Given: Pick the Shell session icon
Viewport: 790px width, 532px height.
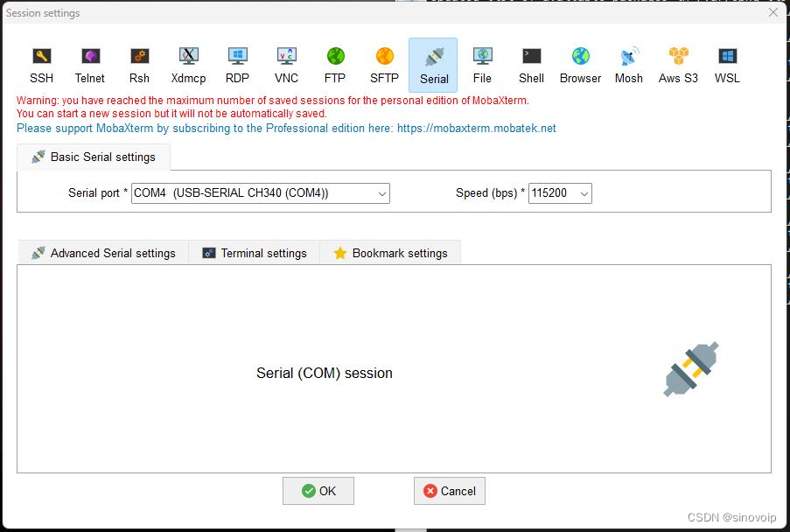Looking at the screenshot, I should pyautogui.click(x=532, y=65).
